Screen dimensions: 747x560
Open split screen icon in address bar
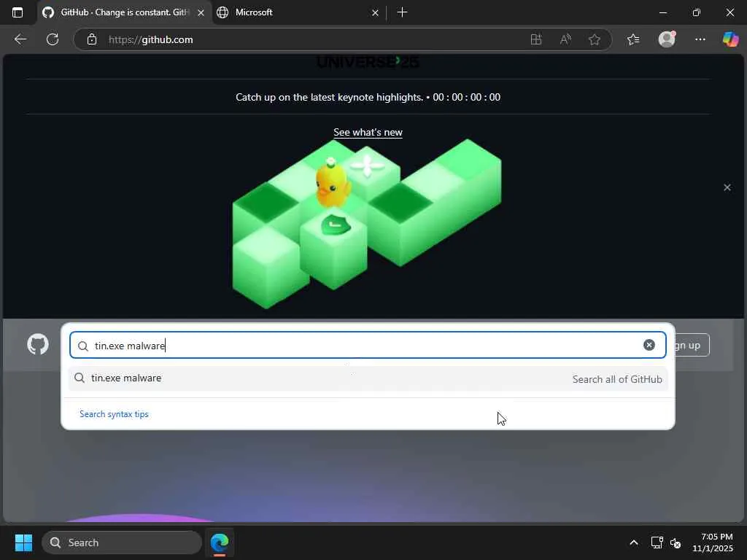pos(536,39)
